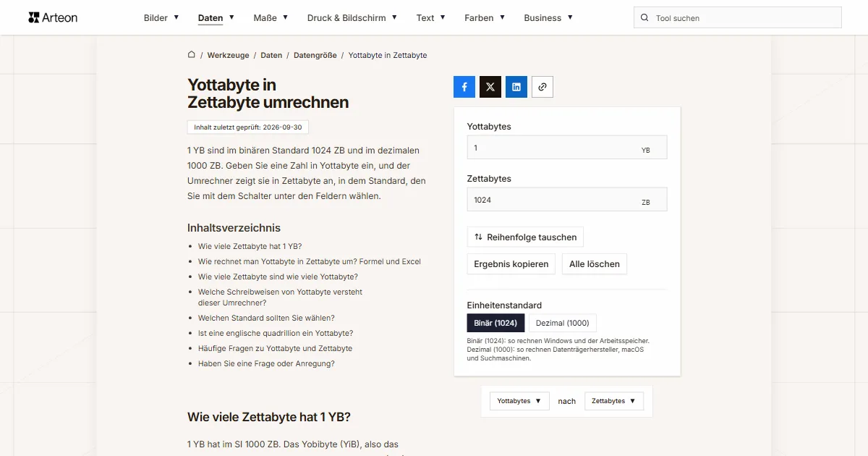
Task: Click the Reihenfolge tauschen button
Action: coord(525,237)
